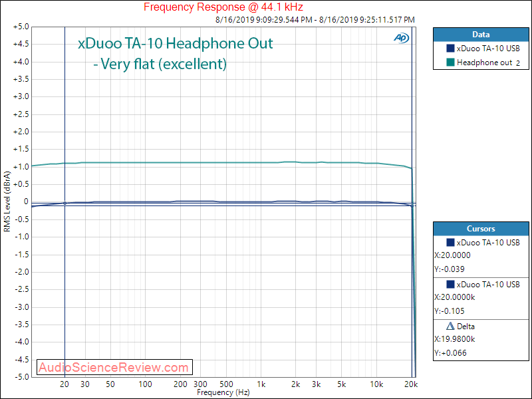Click the Delta triangle icon in Cursors panel
The width and height of the screenshot is (532, 399).
click(x=450, y=327)
